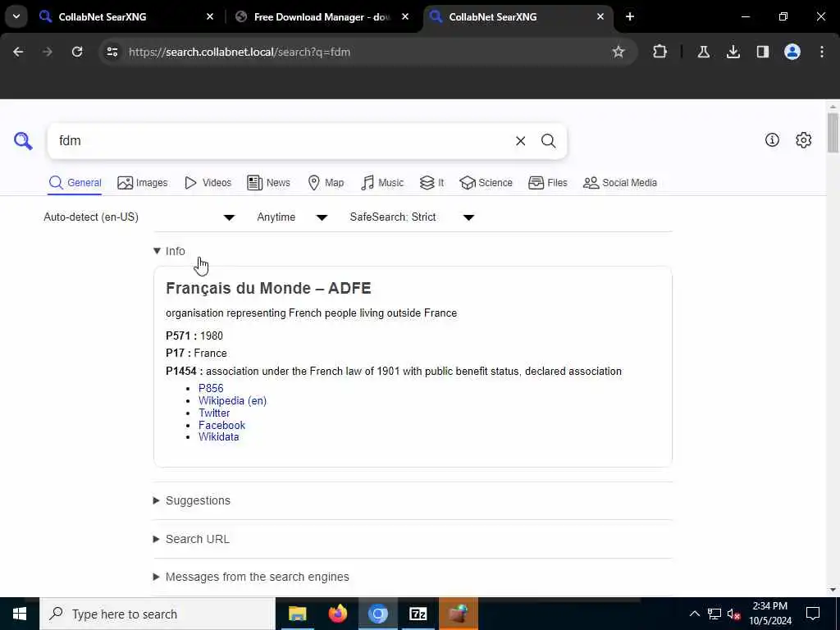
Task: Select the It search category
Action: [x=431, y=183]
